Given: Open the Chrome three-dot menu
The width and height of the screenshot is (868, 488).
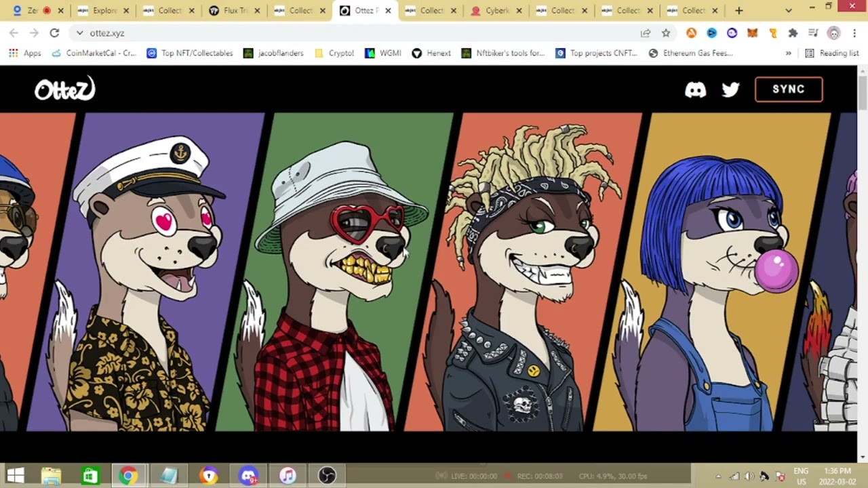Looking at the screenshot, I should tap(854, 33).
